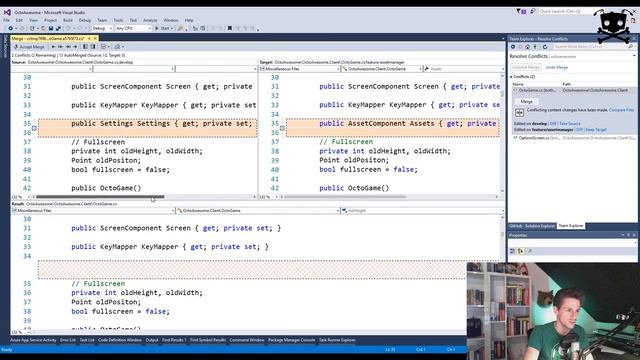Open the merge view layout dropdown
Screen dimensions: 640x360
pos(105,47)
